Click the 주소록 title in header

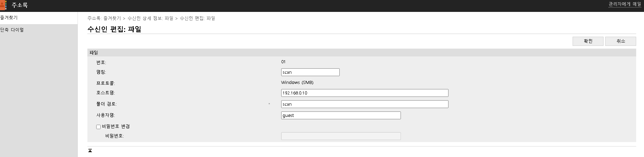[x=20, y=5]
